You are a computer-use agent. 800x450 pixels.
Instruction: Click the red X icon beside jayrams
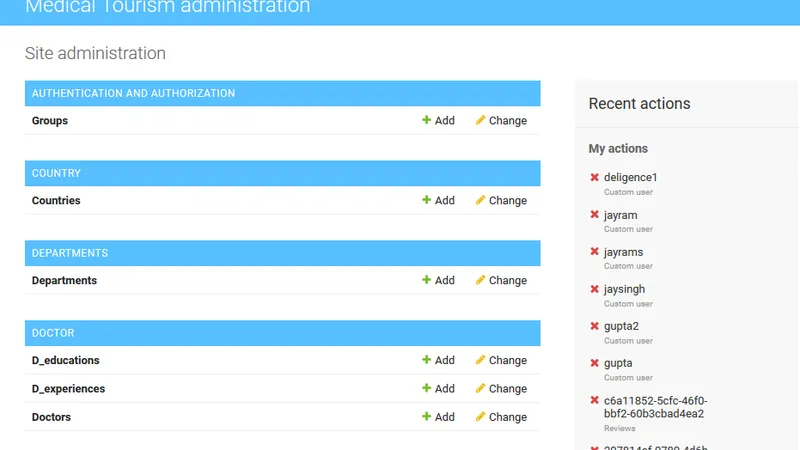[x=594, y=252]
